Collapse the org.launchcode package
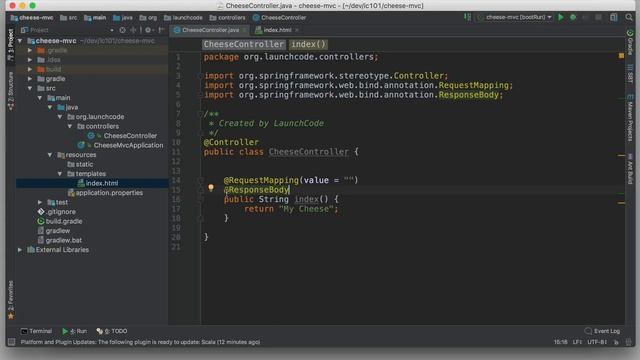640x360 pixels. point(60,117)
